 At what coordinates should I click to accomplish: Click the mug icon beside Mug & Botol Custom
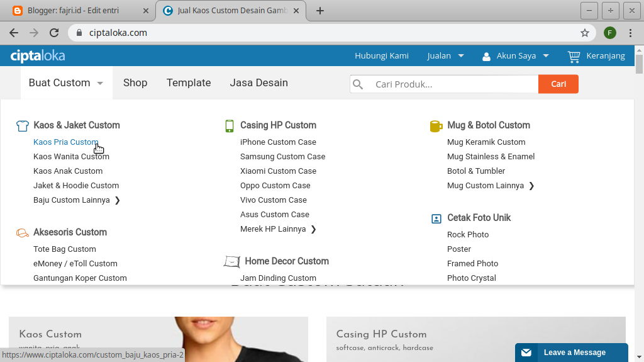[x=436, y=126]
